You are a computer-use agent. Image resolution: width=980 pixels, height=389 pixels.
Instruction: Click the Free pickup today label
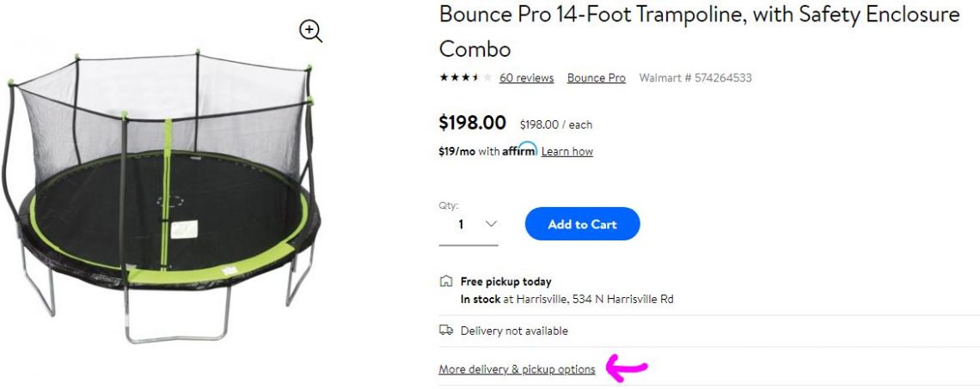point(505,282)
